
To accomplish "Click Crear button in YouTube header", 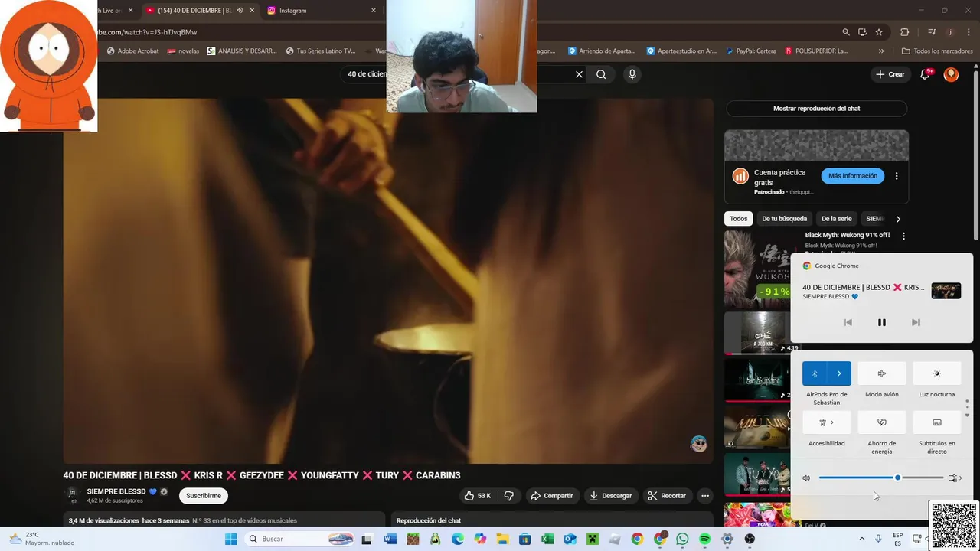I will click(x=890, y=74).
